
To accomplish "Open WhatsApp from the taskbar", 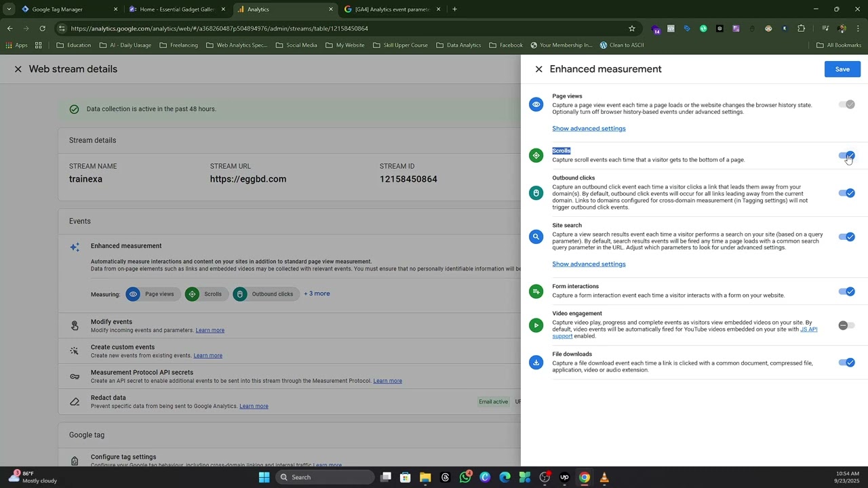I will (x=465, y=477).
